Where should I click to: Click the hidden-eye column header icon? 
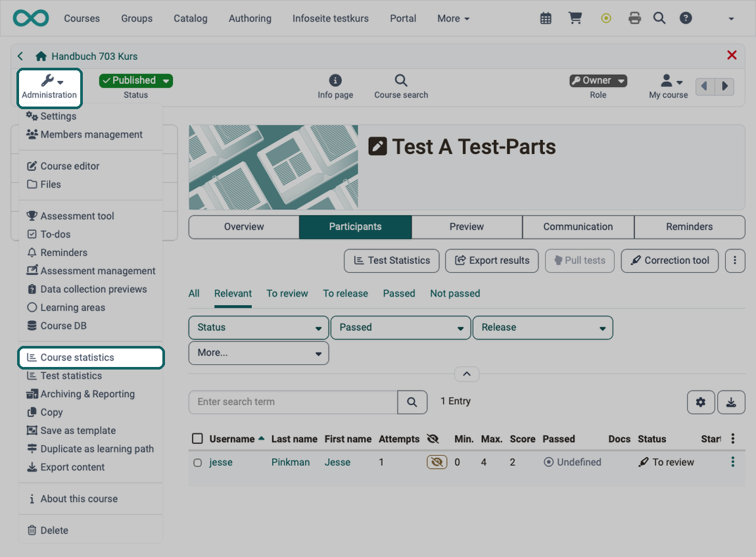433,439
